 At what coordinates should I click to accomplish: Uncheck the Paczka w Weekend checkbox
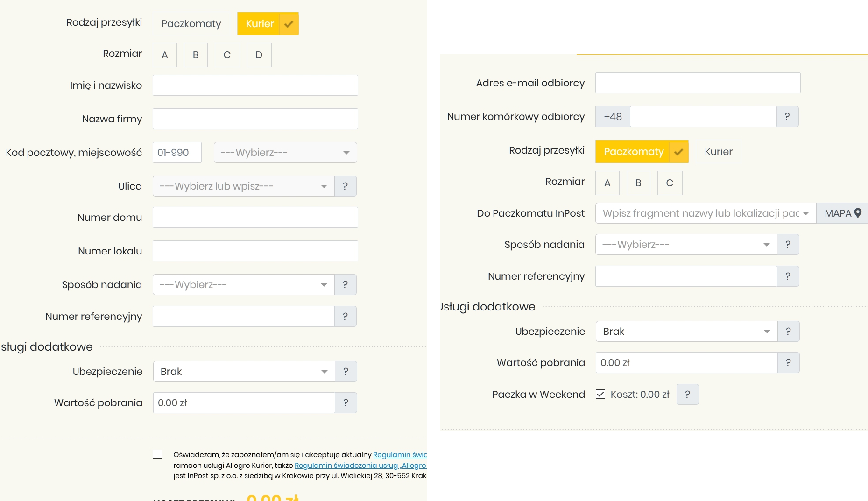point(600,395)
